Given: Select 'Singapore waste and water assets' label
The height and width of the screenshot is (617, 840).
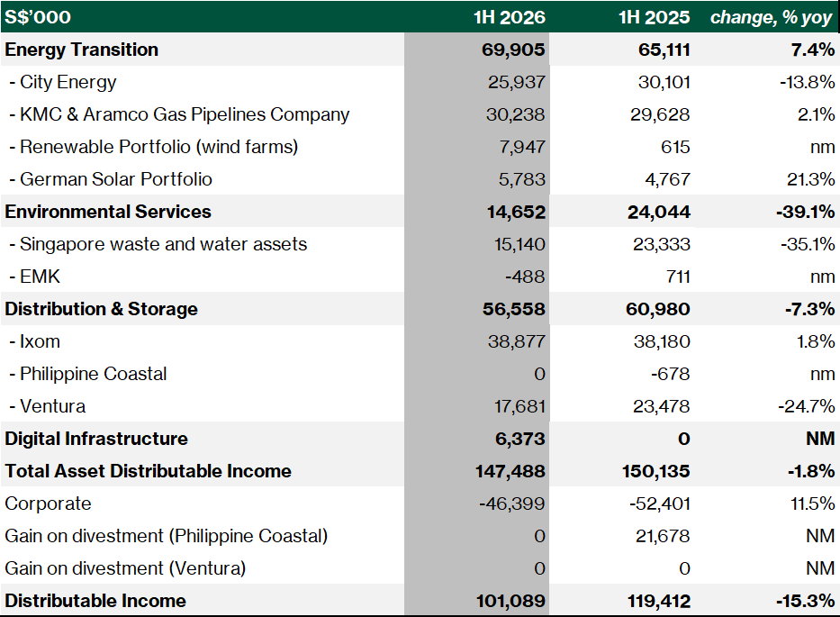Looking at the screenshot, I should pyautogui.click(x=163, y=244).
